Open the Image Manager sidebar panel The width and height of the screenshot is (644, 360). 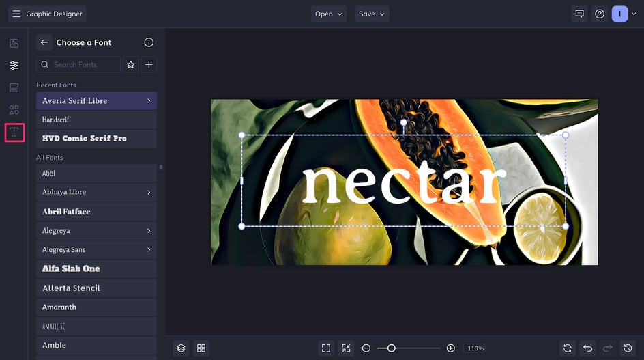point(14,43)
